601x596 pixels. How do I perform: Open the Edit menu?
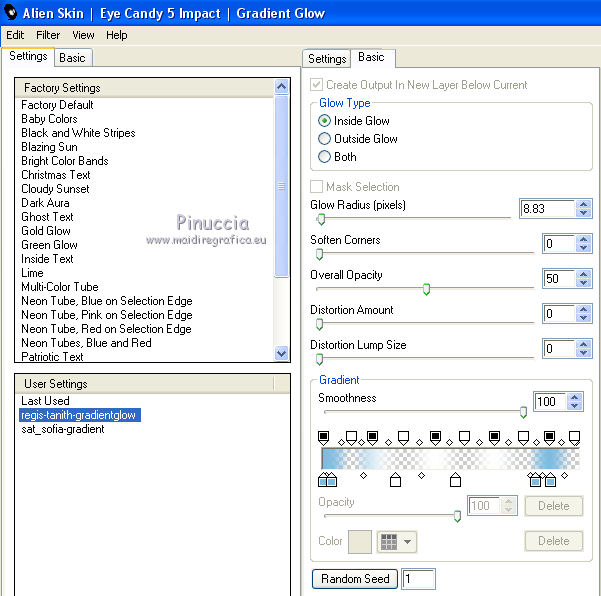15,35
